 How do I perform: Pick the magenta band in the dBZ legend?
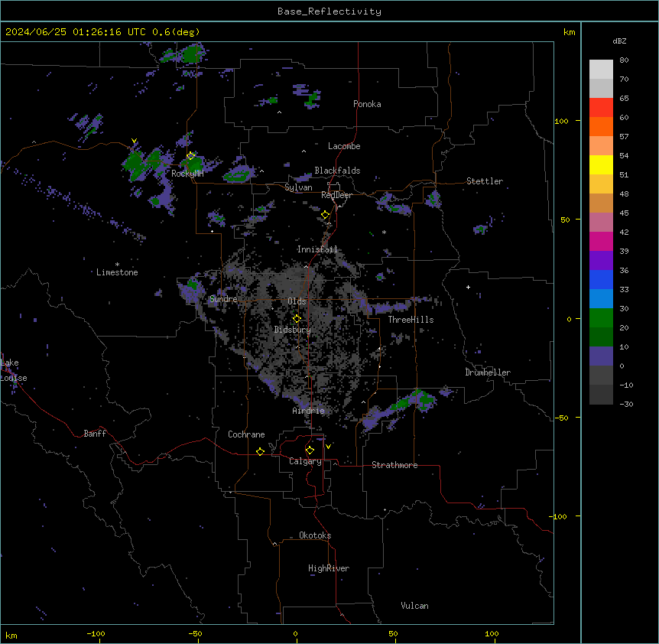pyautogui.click(x=601, y=242)
